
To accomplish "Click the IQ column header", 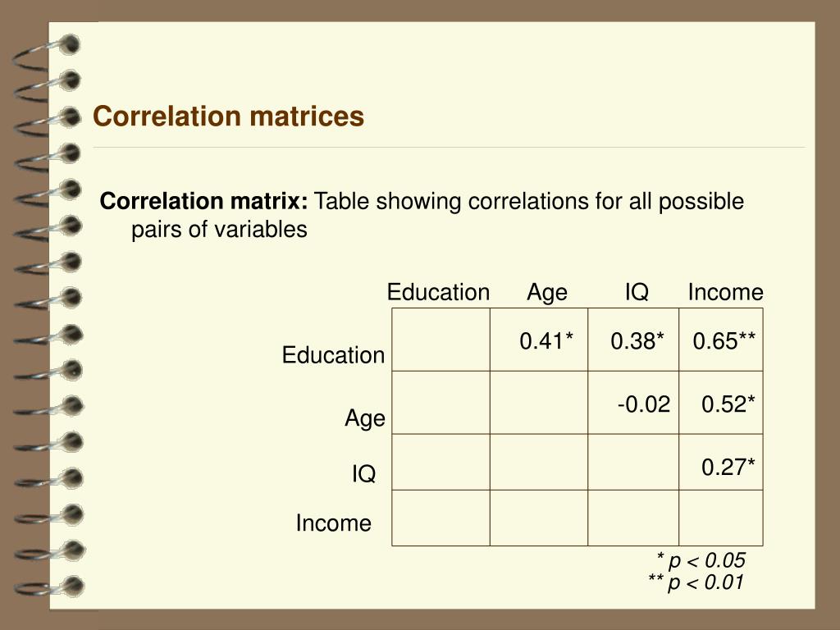I will pos(637,293).
